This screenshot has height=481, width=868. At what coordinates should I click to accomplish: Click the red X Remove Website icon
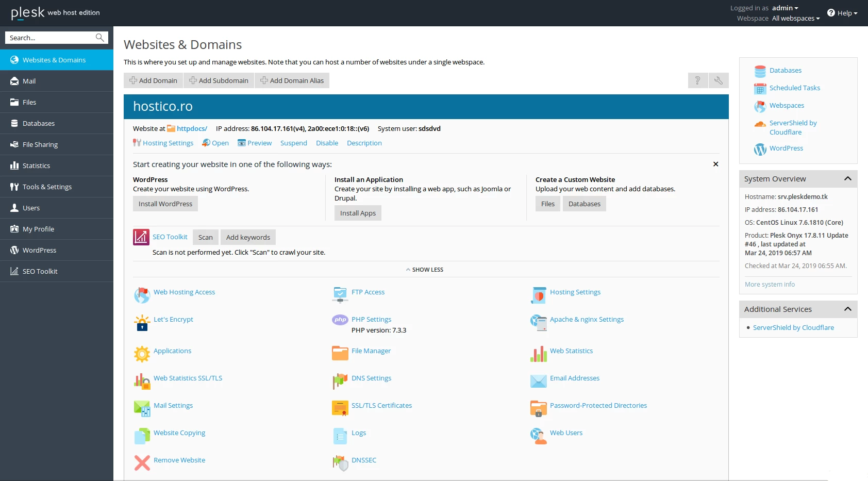pos(142,462)
